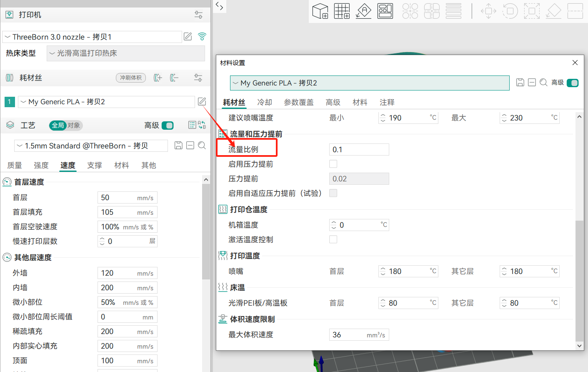Select the 对象 mode button

coord(74,126)
